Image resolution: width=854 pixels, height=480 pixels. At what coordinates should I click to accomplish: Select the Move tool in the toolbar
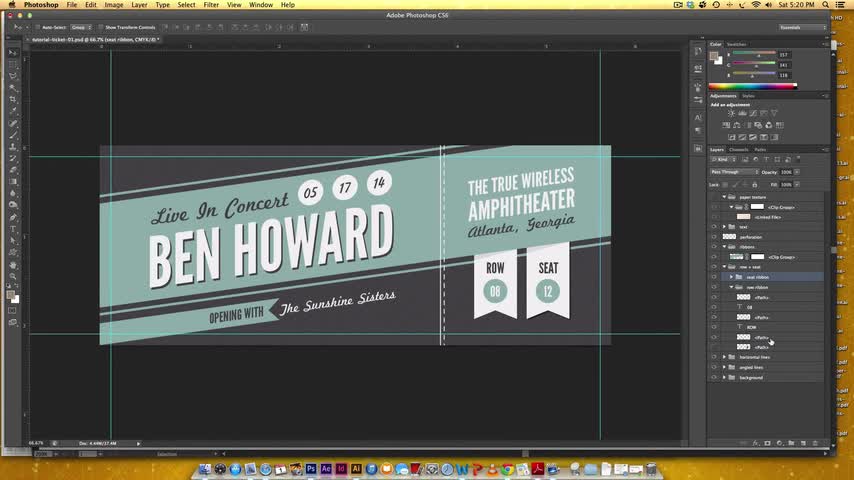tap(13, 51)
